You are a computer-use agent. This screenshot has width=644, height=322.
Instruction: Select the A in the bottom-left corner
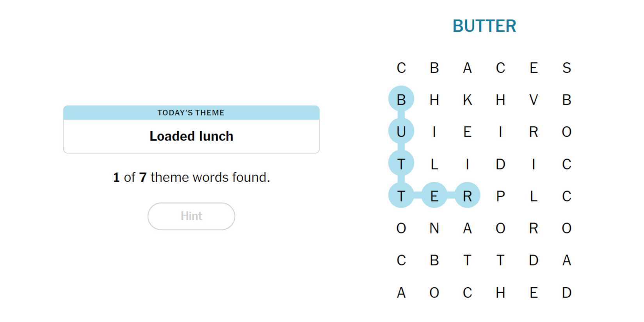click(x=401, y=292)
